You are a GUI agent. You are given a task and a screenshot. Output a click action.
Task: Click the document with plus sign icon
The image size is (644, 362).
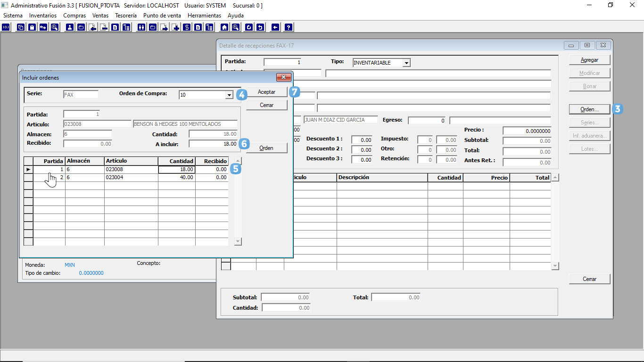(x=175, y=27)
